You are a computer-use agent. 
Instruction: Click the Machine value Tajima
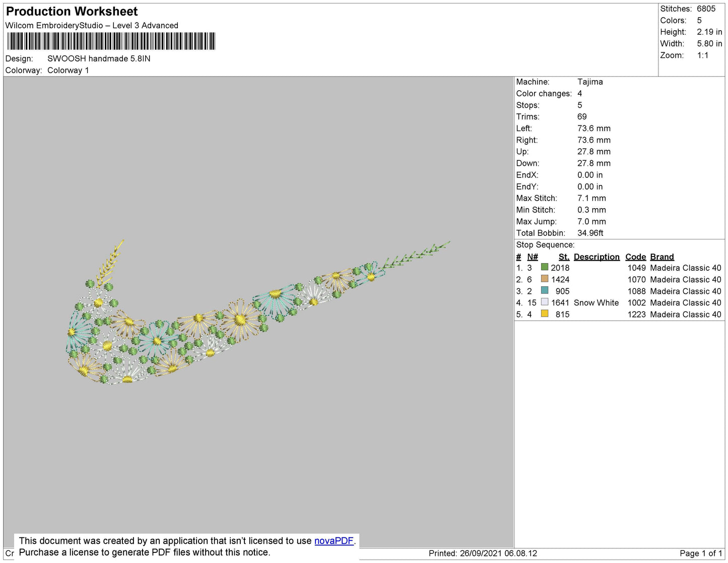(x=590, y=82)
